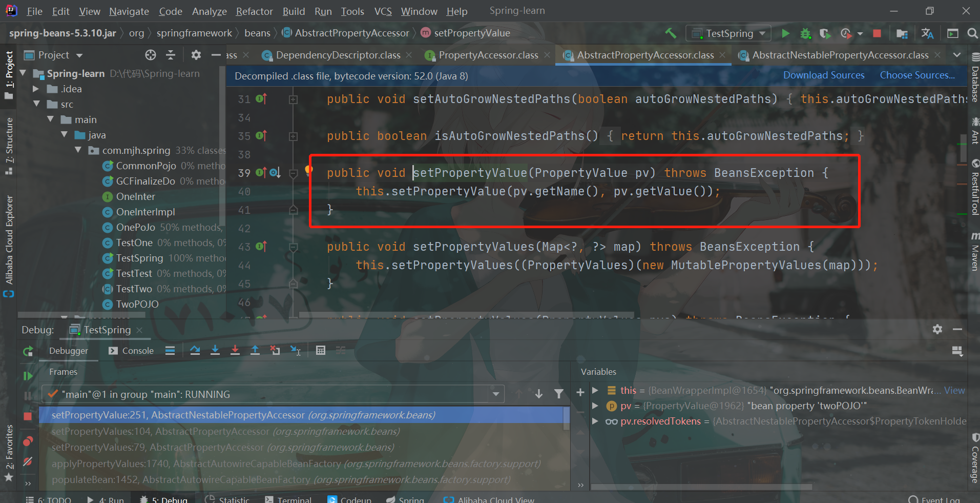Open the profiler run options dropdown arrow

click(x=860, y=34)
